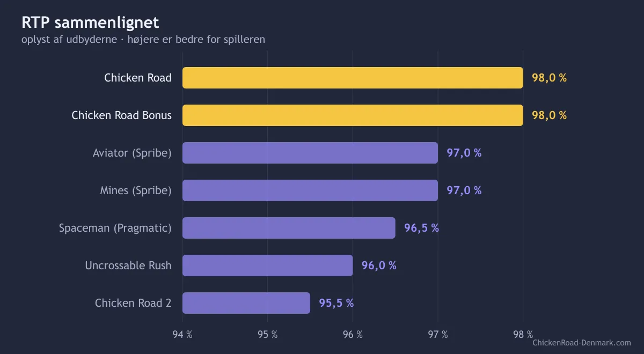The height and width of the screenshot is (354, 644).
Task: Click the 96 % axis tick label
Action: [x=353, y=335]
